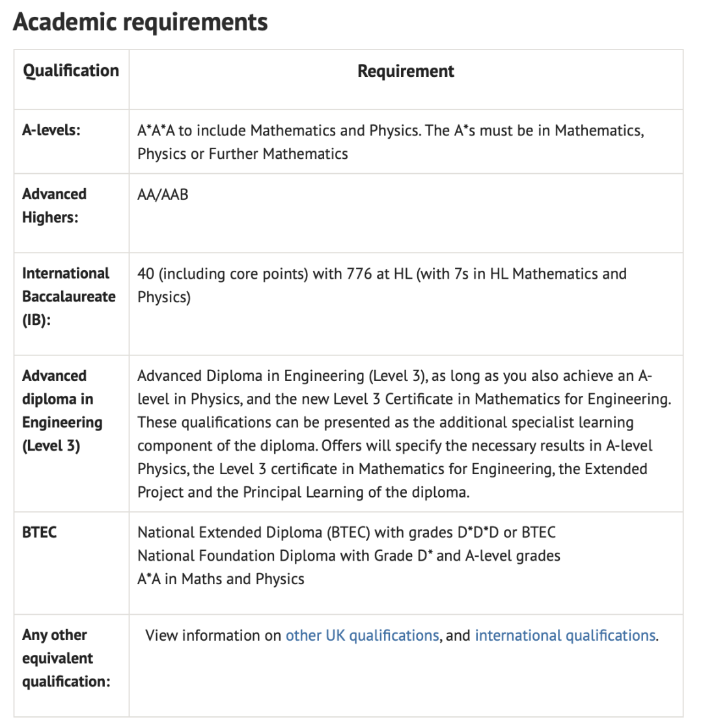Click the A*A in Maths and Physics line
This screenshot has height=728, width=703.
[x=221, y=579]
